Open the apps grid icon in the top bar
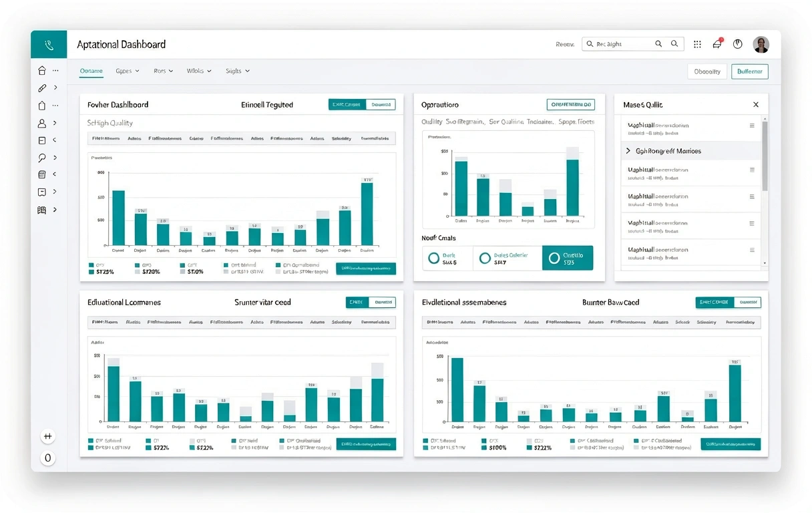812x513 pixels. pos(697,44)
